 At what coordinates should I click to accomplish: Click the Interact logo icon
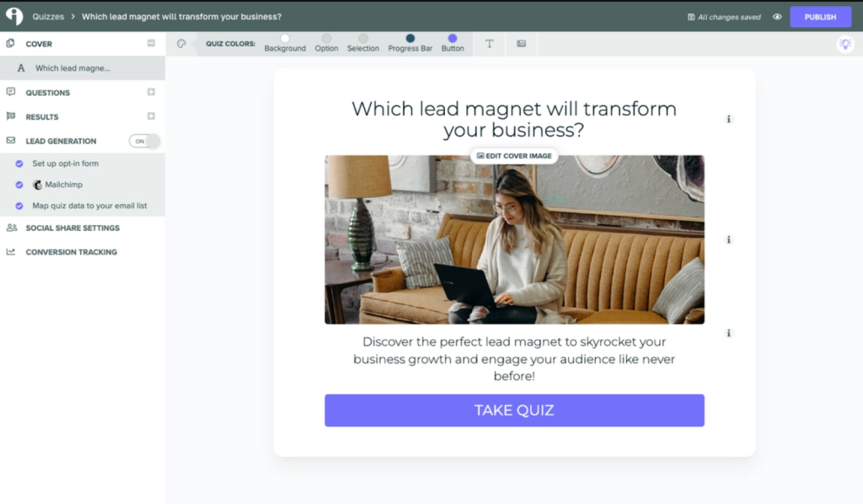point(14,16)
